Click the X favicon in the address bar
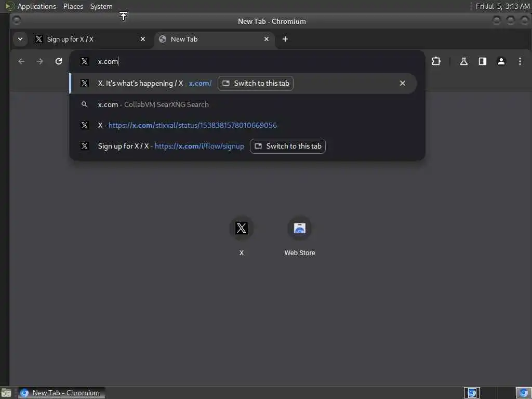This screenshot has height=399, width=532. click(x=85, y=61)
